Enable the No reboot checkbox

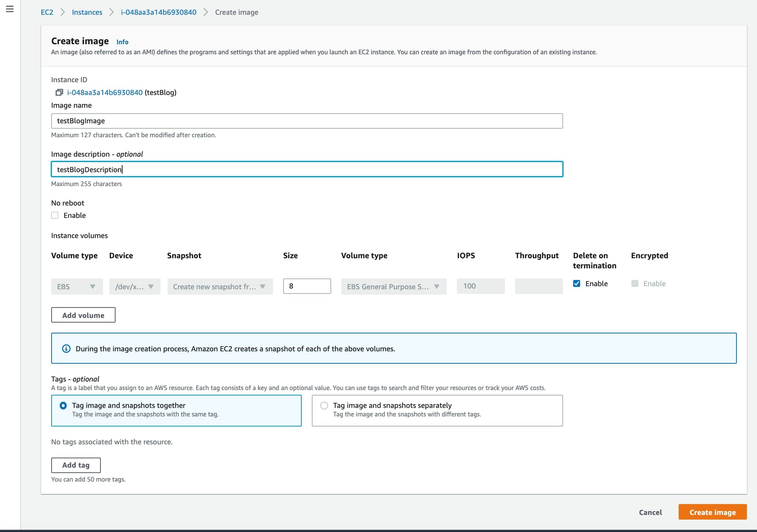click(55, 215)
